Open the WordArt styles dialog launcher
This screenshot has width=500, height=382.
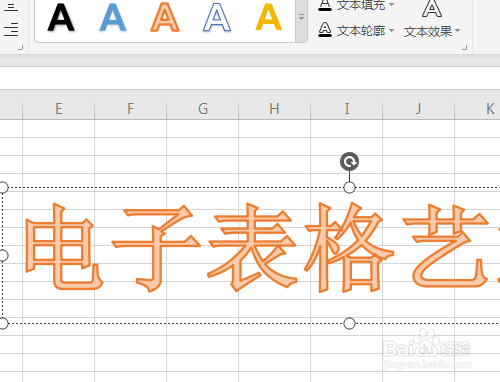[464, 48]
